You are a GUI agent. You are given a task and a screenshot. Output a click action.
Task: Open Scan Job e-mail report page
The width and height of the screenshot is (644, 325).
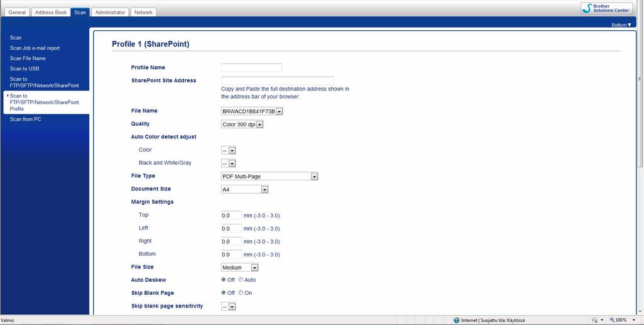(x=35, y=48)
